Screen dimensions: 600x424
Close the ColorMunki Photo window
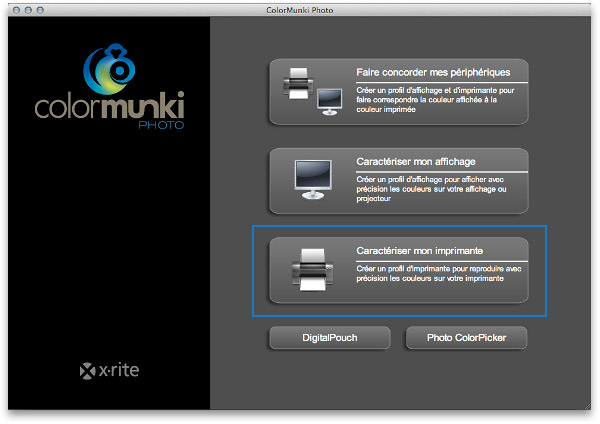click(x=16, y=10)
